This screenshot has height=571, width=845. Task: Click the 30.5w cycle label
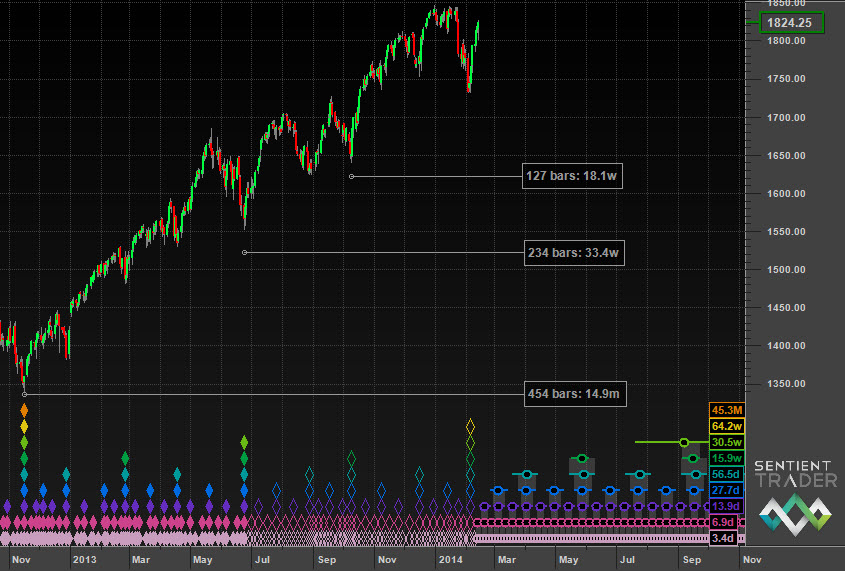pos(727,442)
